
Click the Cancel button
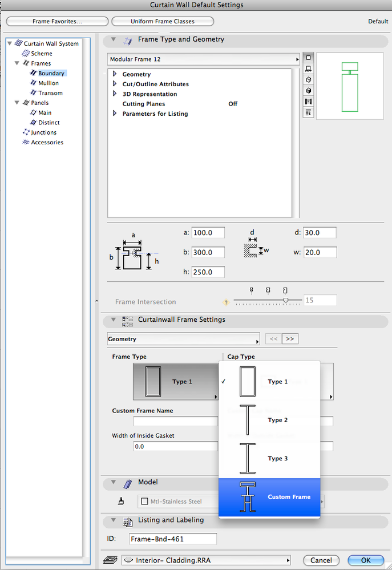[321, 560]
